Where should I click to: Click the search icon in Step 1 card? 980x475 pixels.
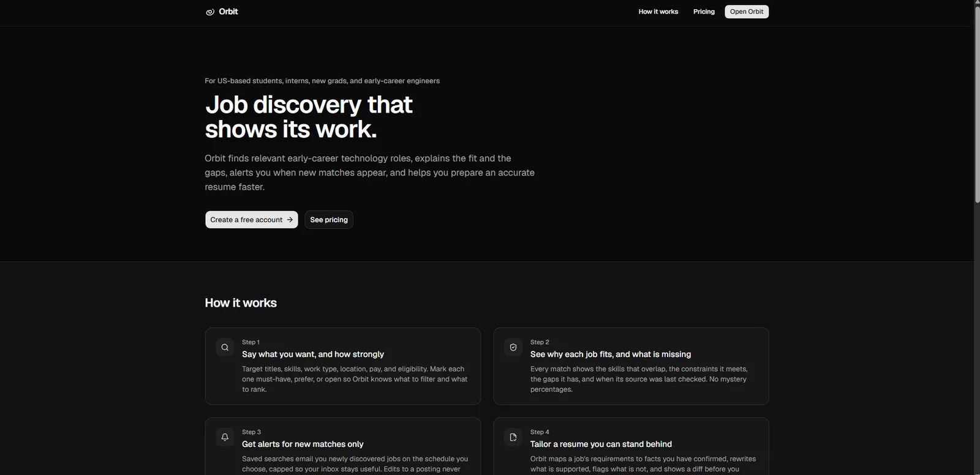pyautogui.click(x=225, y=347)
